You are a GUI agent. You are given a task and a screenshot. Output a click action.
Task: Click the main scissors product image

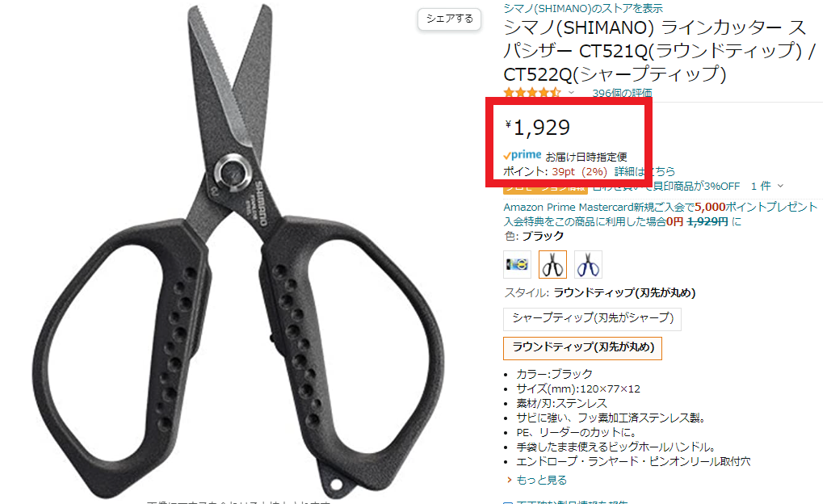[237, 249]
